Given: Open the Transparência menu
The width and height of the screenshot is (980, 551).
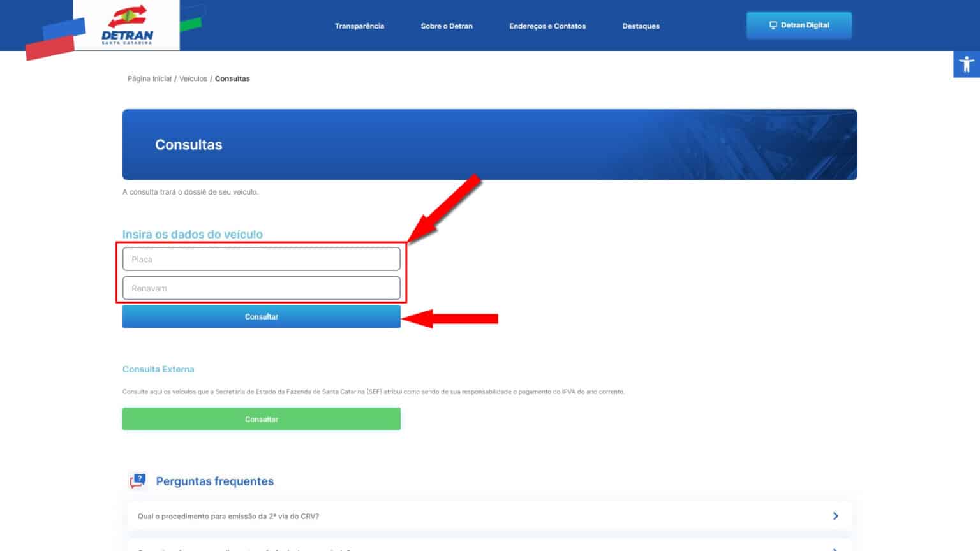Looking at the screenshot, I should click(x=359, y=26).
